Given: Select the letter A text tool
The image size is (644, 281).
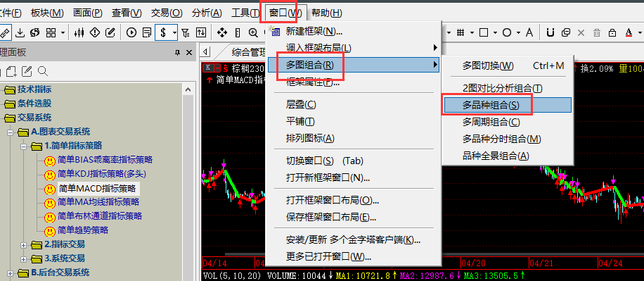Looking at the screenshot, I should point(529,32).
